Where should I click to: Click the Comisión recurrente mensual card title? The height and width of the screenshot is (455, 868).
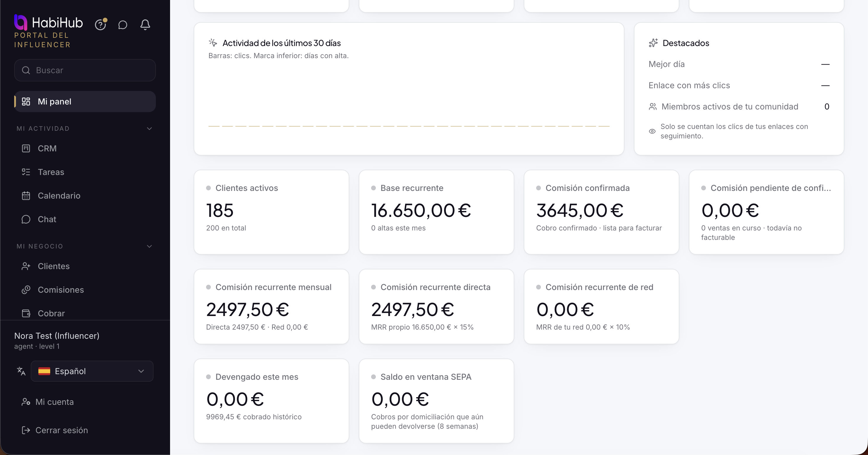pos(273,287)
